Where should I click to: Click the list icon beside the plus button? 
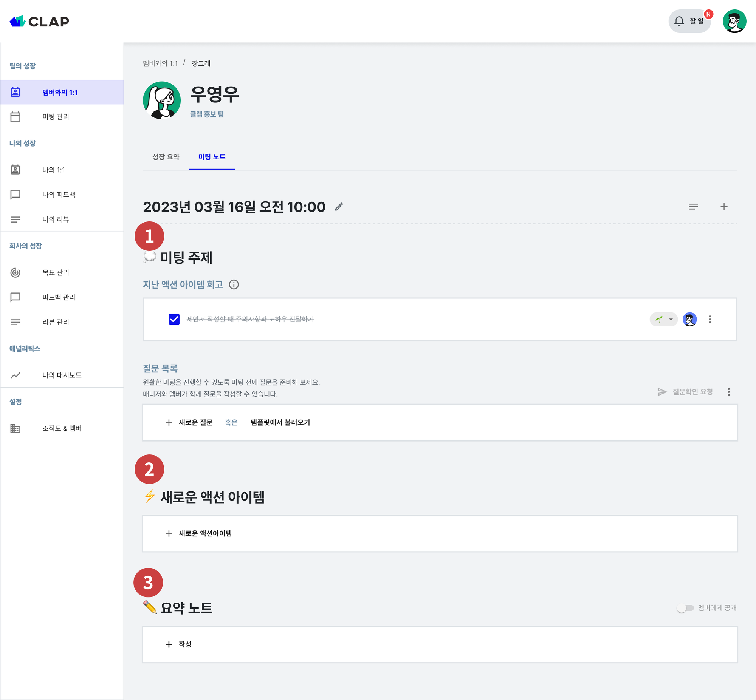point(694,207)
